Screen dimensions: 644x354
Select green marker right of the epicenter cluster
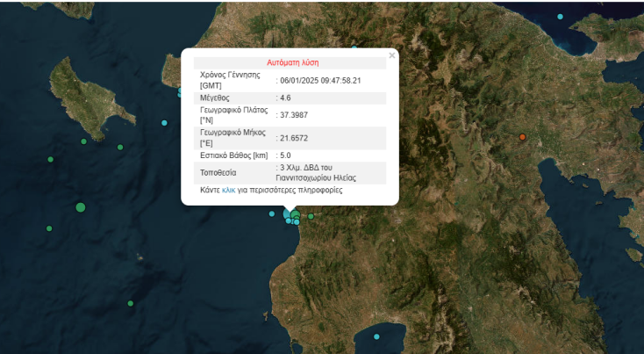(311, 216)
